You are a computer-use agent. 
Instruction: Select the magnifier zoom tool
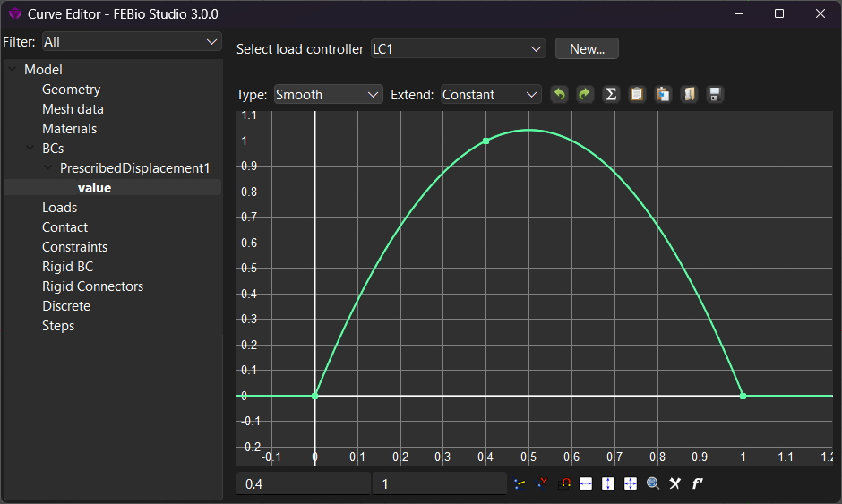click(x=653, y=483)
